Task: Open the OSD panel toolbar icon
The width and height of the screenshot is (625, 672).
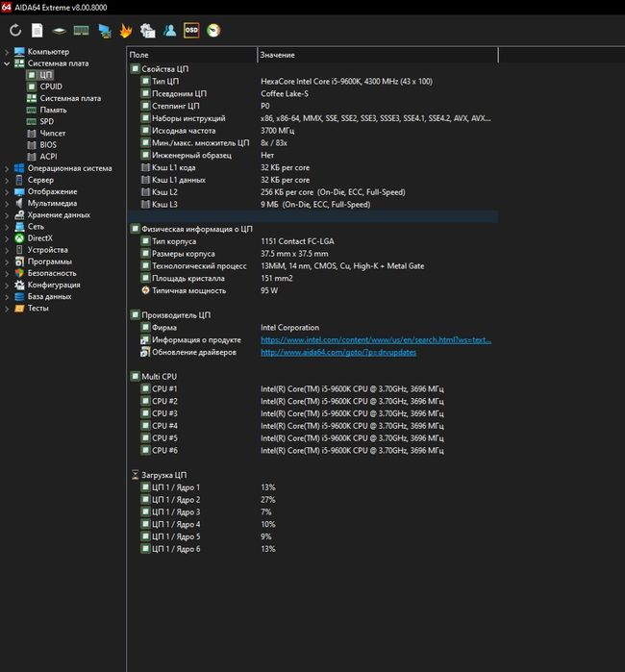Action: pyautogui.click(x=191, y=31)
